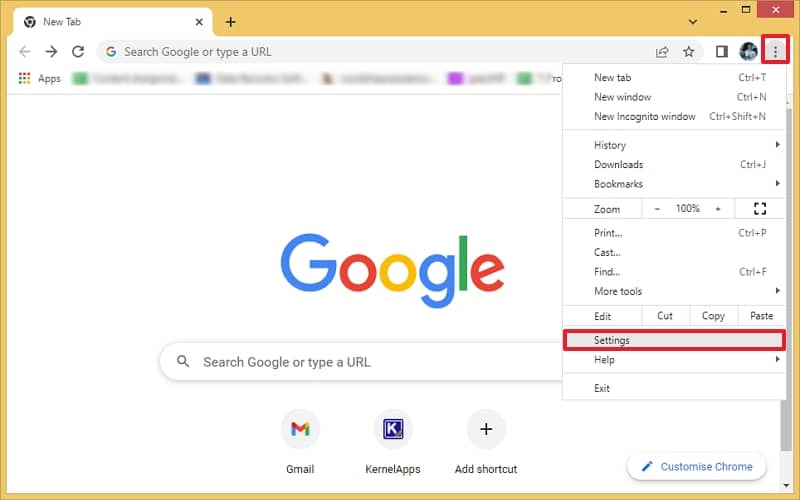The image size is (800, 500).
Task: Minimize the Chrome window
Action: click(723, 11)
